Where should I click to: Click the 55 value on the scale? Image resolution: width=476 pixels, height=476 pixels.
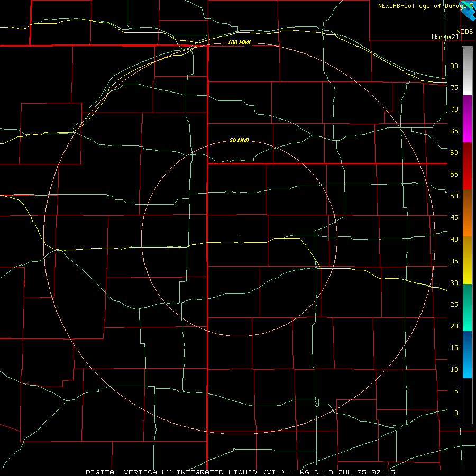(x=454, y=175)
